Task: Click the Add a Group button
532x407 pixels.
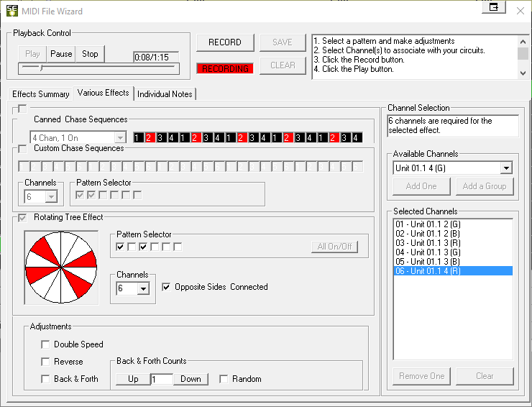Action: (485, 186)
